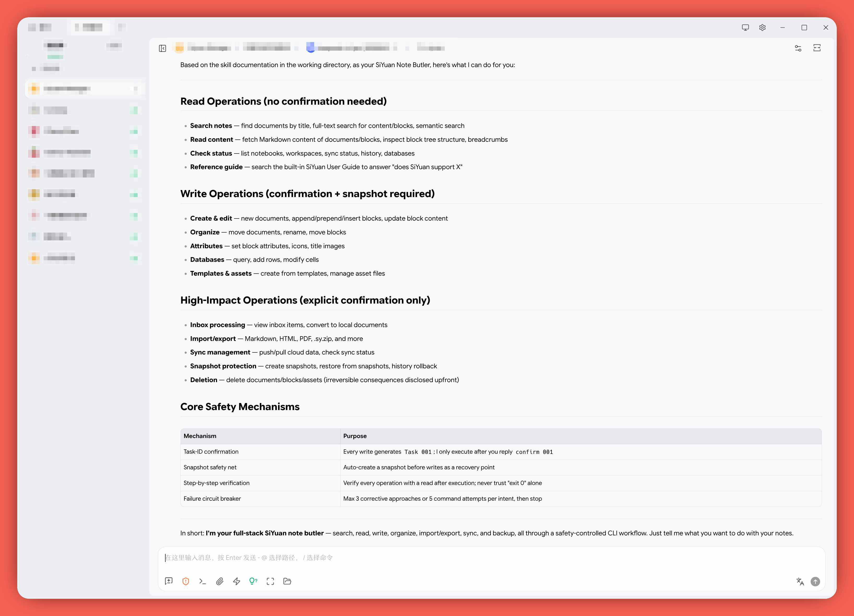Viewport: 854px width, 616px height.
Task: Close the application window
Action: tap(826, 27)
